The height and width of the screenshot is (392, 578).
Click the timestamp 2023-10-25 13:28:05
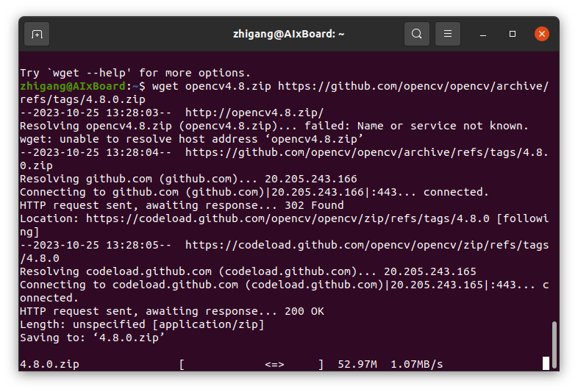coord(96,245)
